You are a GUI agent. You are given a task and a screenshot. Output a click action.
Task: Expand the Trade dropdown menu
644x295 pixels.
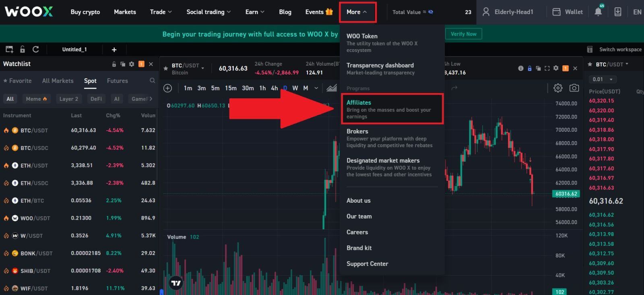click(161, 12)
